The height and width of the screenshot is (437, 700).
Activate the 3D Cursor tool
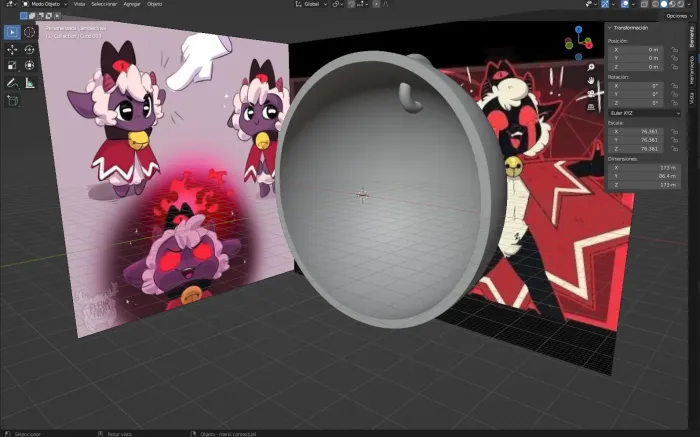tap(29, 32)
